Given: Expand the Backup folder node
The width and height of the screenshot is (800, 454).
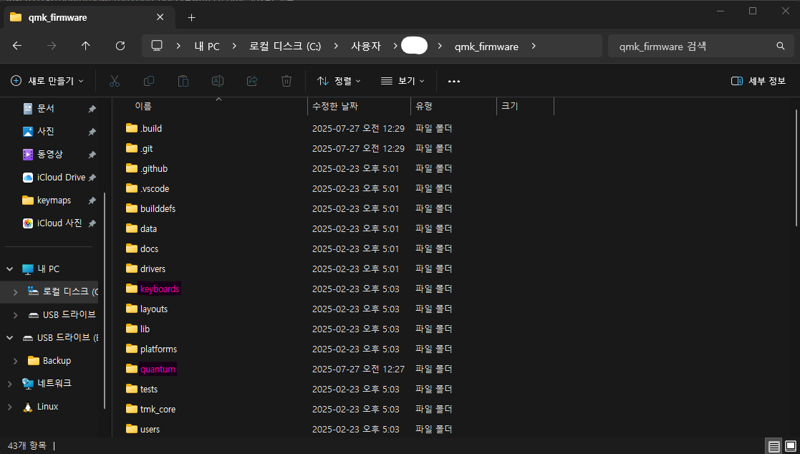Looking at the screenshot, I should click(15, 361).
